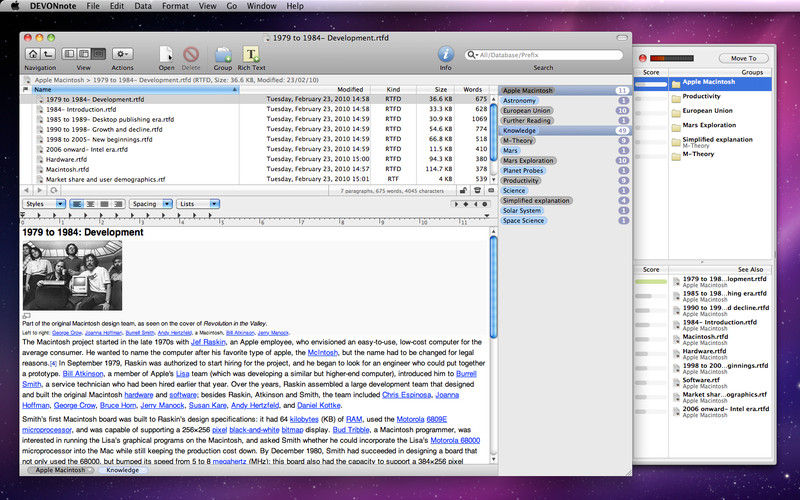The height and width of the screenshot is (500, 800).
Task: Click Move To button in side window
Action: [x=743, y=58]
